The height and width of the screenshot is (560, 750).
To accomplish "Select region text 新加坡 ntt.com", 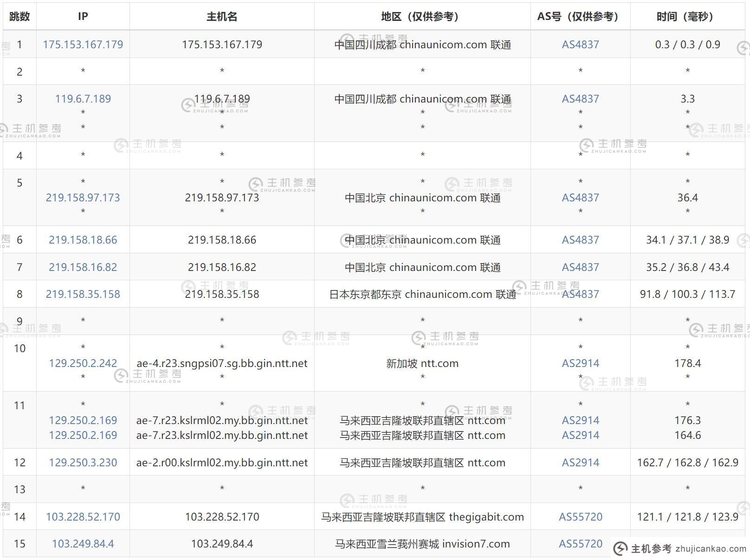I will [422, 363].
